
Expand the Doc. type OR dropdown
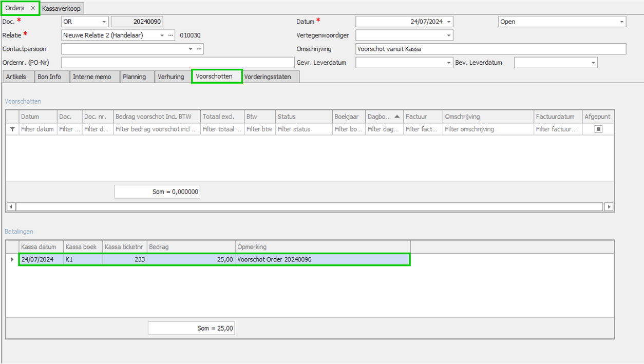(x=104, y=22)
